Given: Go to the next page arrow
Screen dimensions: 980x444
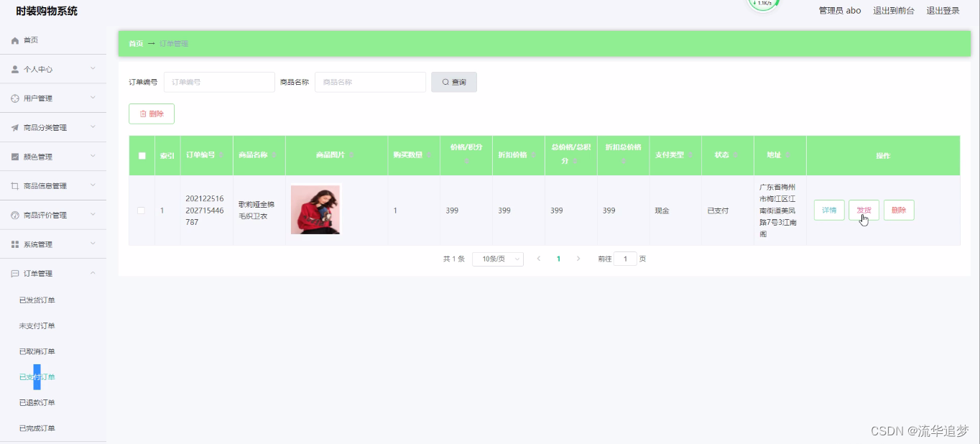Looking at the screenshot, I should click(578, 259).
